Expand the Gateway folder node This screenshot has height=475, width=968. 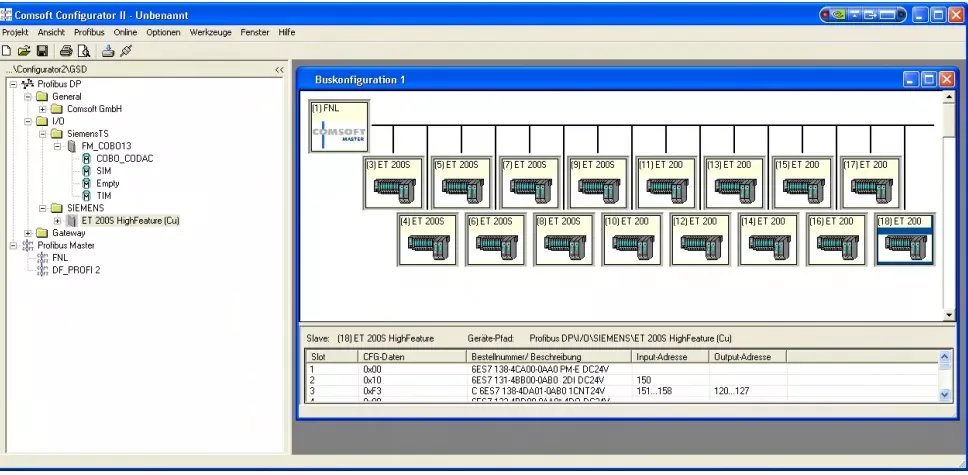(28, 233)
